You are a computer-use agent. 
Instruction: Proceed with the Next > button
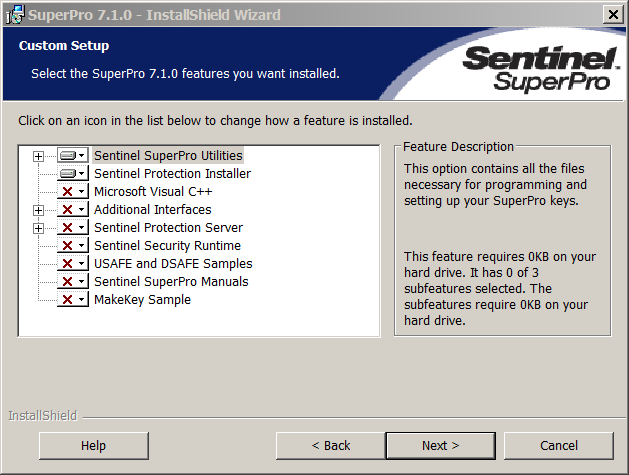pyautogui.click(x=440, y=446)
